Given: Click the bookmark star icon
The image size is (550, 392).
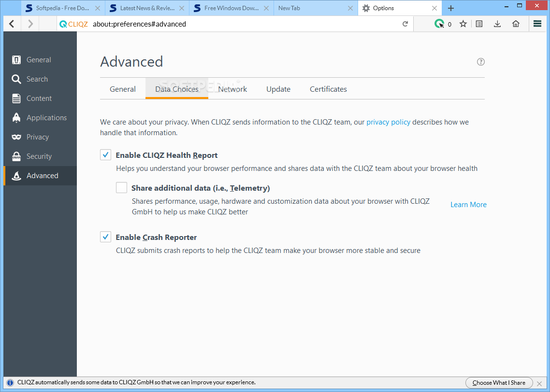Looking at the screenshot, I should tap(463, 24).
